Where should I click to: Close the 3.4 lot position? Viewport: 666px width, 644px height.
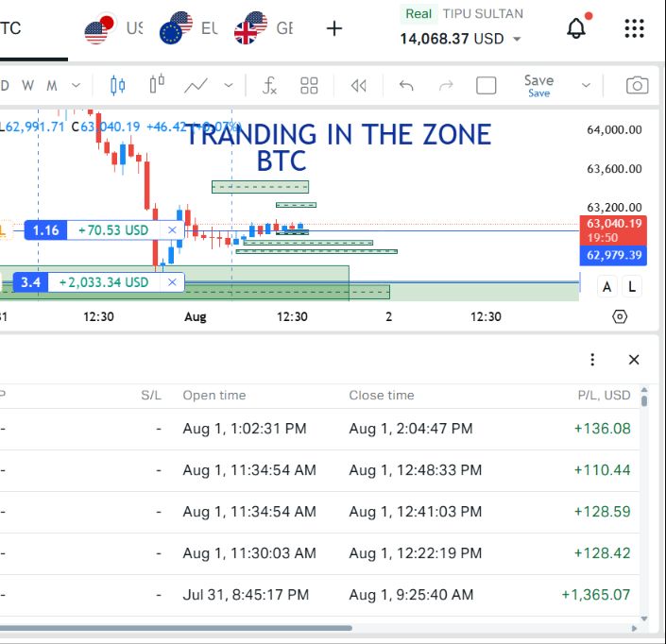coord(172,282)
